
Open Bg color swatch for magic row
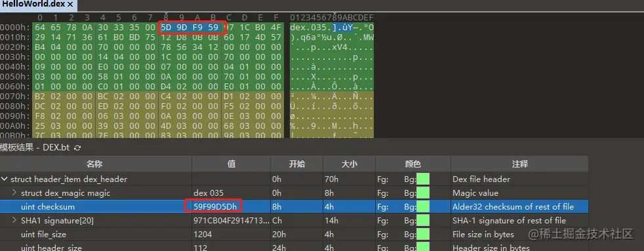(x=422, y=193)
